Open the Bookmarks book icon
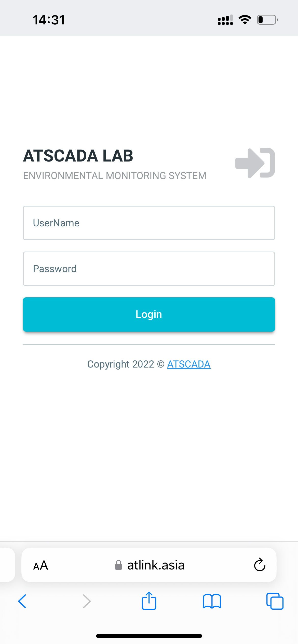This screenshot has height=644, width=298. (212, 601)
